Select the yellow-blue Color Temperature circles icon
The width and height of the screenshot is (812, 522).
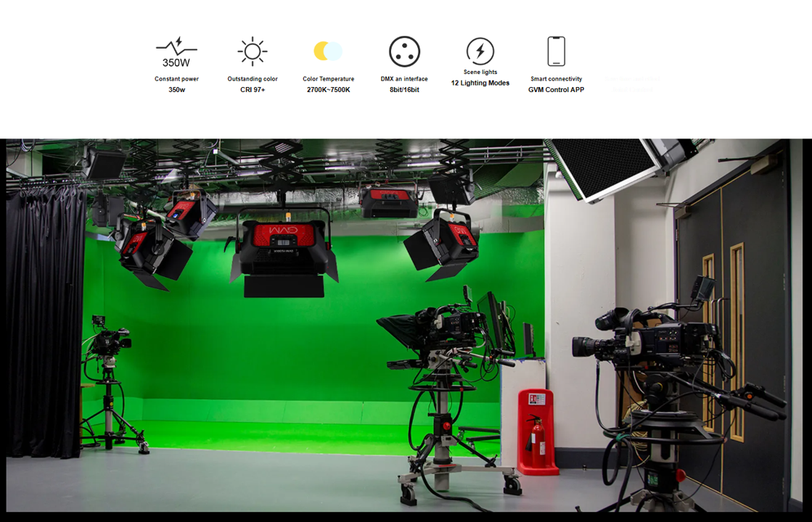tap(328, 51)
